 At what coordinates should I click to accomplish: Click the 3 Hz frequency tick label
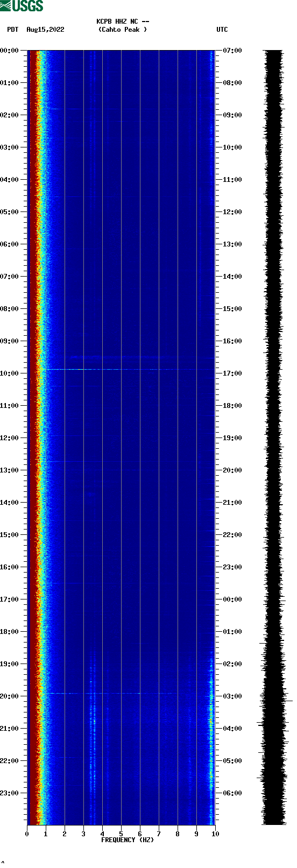(x=83, y=834)
